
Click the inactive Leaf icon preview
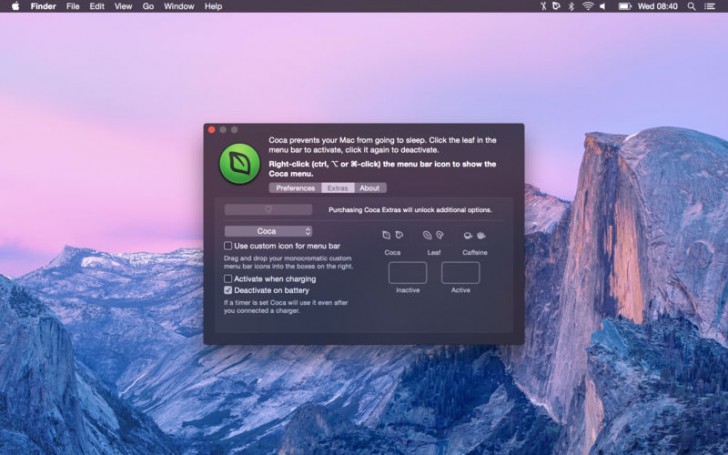tap(427, 235)
